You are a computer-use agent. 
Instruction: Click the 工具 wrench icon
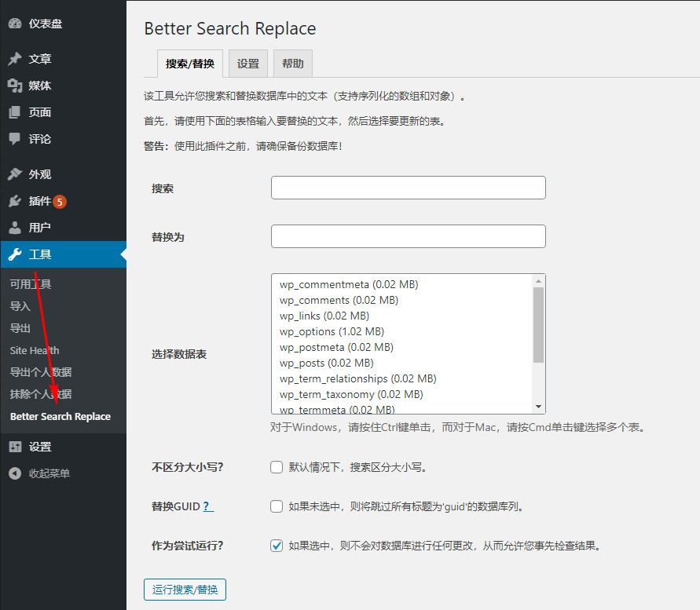pyautogui.click(x=15, y=254)
